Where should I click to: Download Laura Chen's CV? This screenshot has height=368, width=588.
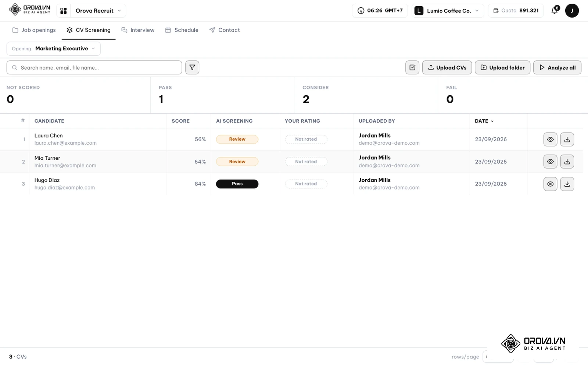pyautogui.click(x=567, y=139)
